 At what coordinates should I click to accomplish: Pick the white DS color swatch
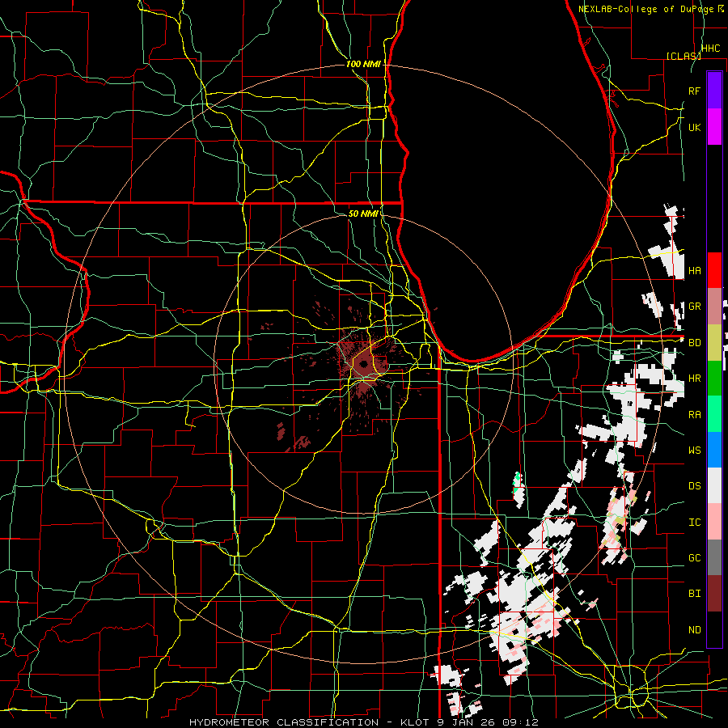pos(714,485)
